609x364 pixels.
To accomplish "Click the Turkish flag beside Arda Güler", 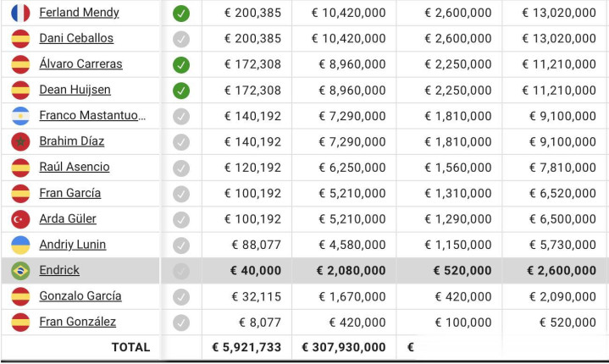I will click(x=20, y=219).
